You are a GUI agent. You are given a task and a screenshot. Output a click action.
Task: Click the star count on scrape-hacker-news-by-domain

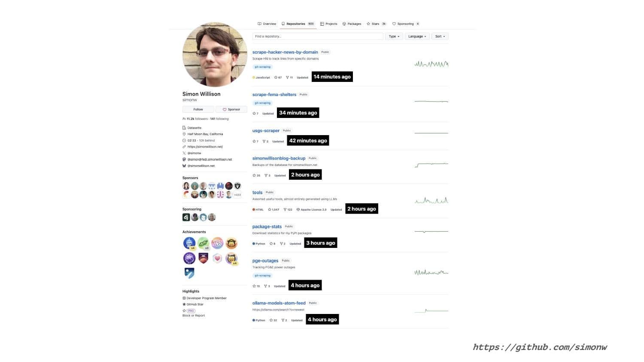tap(278, 78)
